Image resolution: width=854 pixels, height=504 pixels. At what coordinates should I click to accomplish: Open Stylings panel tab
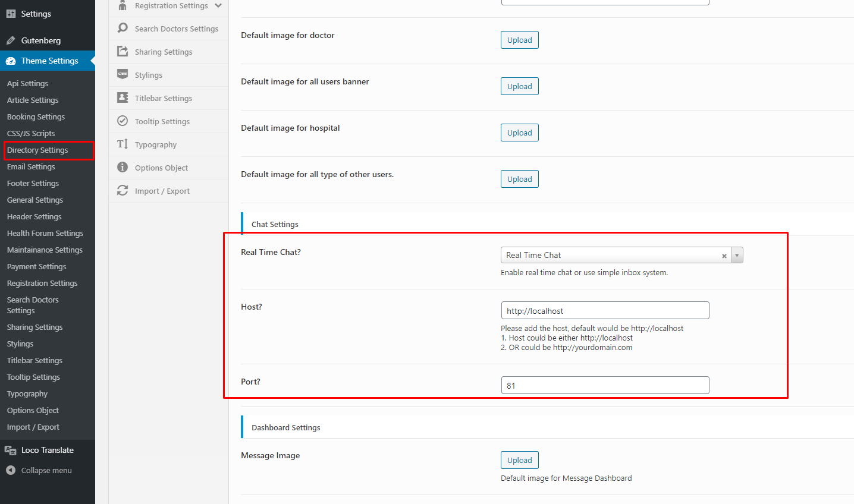point(169,75)
